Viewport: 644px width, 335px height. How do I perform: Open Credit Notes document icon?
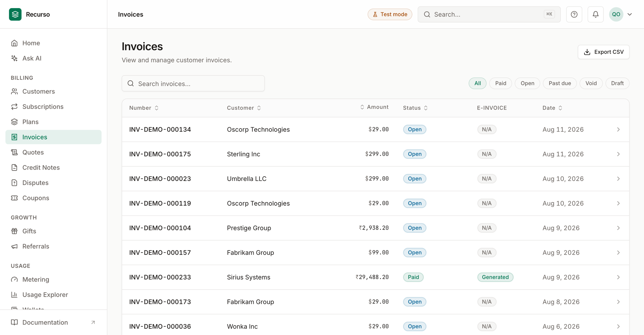tap(14, 167)
